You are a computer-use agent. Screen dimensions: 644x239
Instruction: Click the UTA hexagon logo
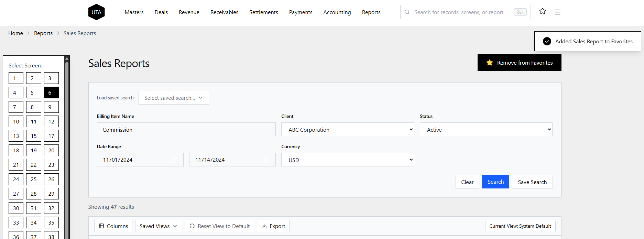(96, 12)
